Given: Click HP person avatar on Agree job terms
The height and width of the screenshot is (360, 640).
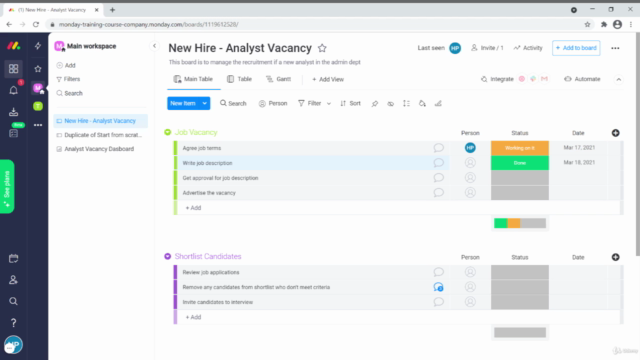Looking at the screenshot, I should point(470,148).
